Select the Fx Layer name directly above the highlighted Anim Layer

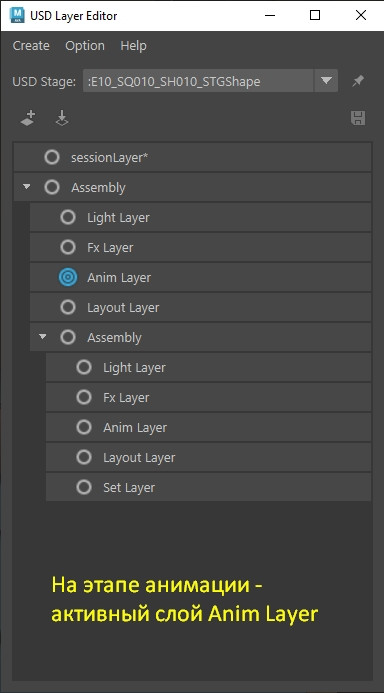coord(110,248)
